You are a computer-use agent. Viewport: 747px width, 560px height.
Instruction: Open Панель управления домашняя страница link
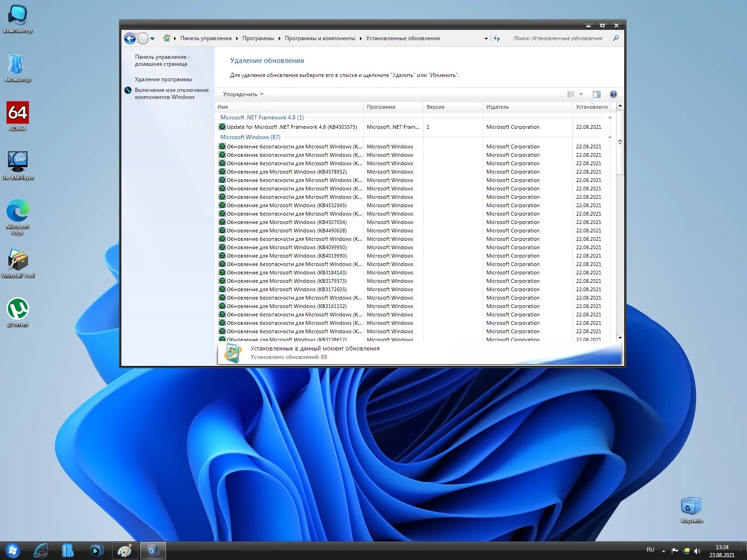point(162,60)
